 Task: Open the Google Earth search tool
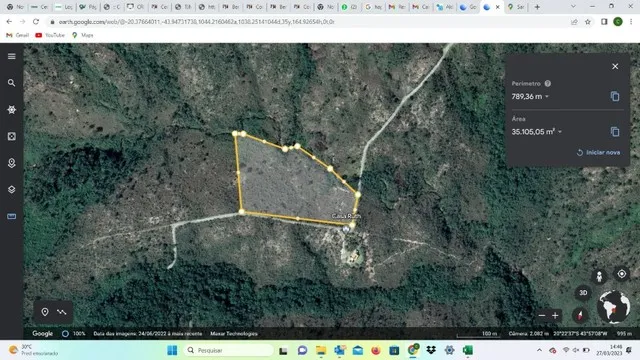point(11,83)
